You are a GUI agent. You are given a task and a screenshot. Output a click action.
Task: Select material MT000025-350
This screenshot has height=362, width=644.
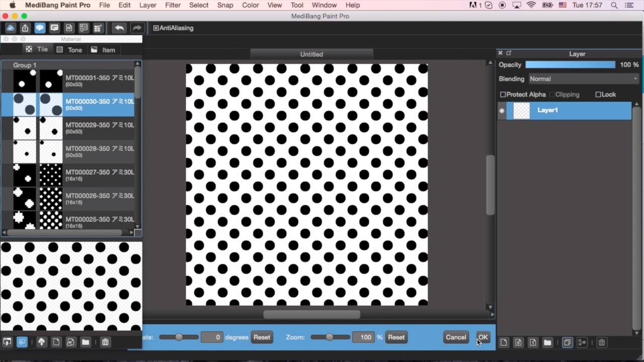[68, 220]
